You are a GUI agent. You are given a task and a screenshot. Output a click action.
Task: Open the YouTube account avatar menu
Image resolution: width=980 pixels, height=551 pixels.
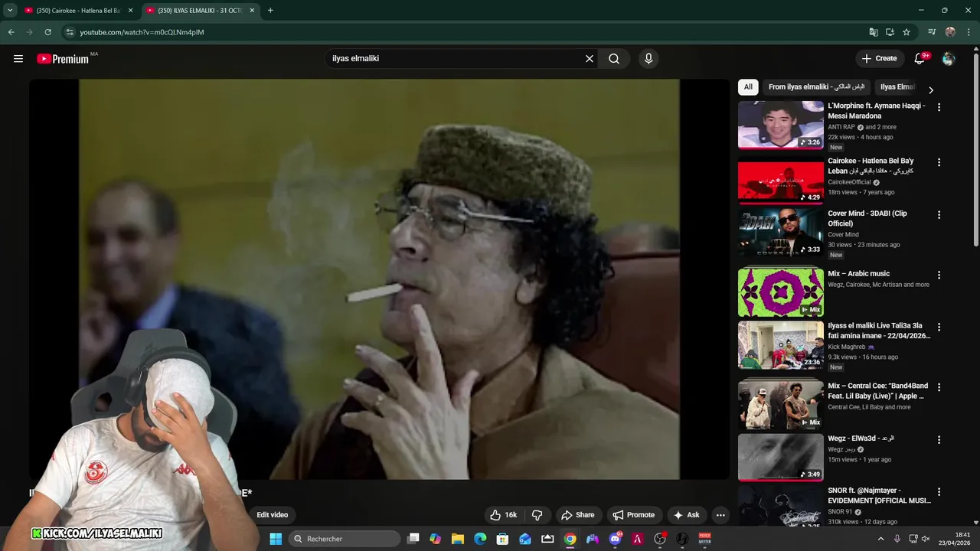[x=949, y=59]
